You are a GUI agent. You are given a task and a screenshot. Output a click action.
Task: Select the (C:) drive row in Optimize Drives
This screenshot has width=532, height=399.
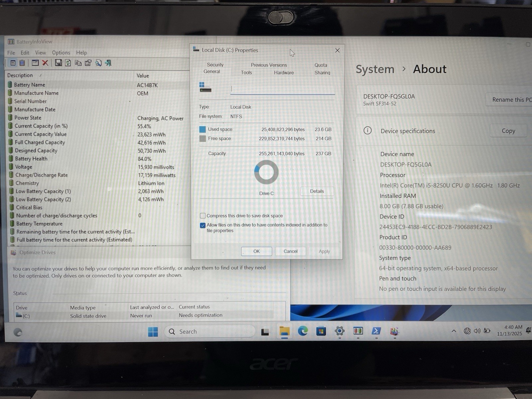point(144,316)
